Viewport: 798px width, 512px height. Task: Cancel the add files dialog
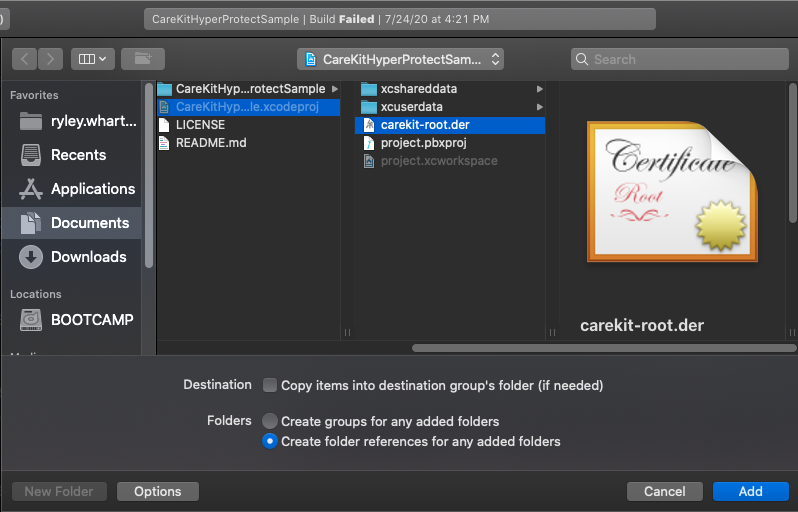point(665,492)
